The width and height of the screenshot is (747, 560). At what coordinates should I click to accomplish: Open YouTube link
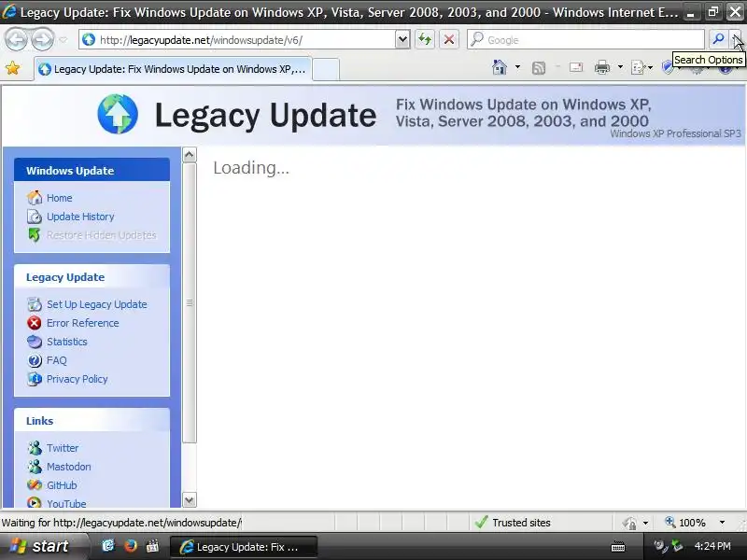point(66,503)
